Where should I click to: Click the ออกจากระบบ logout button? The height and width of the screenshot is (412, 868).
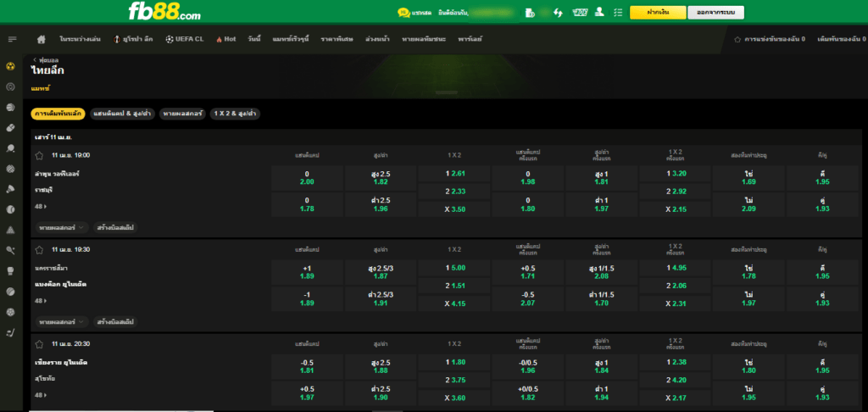pyautogui.click(x=715, y=12)
